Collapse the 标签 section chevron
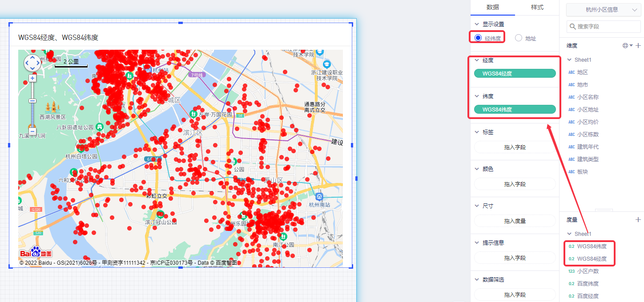The image size is (644, 302). (477, 132)
